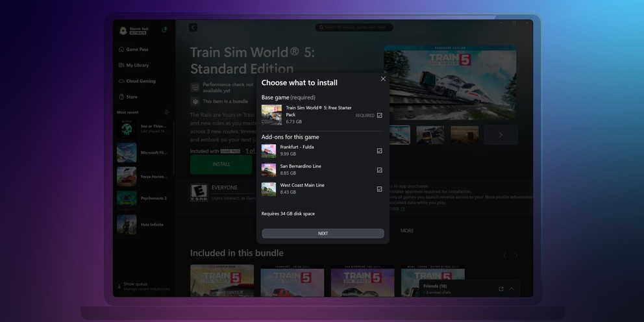Advance screenshot gallery with next chevron
The image size is (644, 322).
501,135
